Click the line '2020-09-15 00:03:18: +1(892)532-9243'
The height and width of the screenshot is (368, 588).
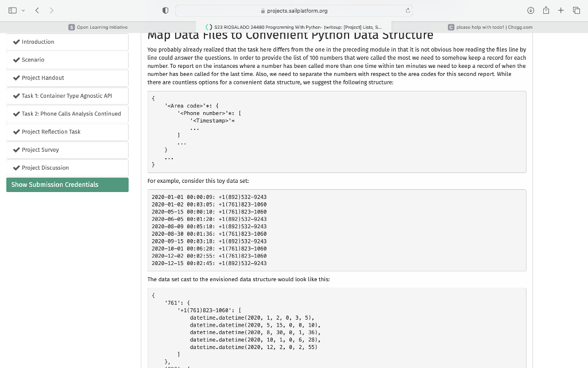(x=209, y=241)
